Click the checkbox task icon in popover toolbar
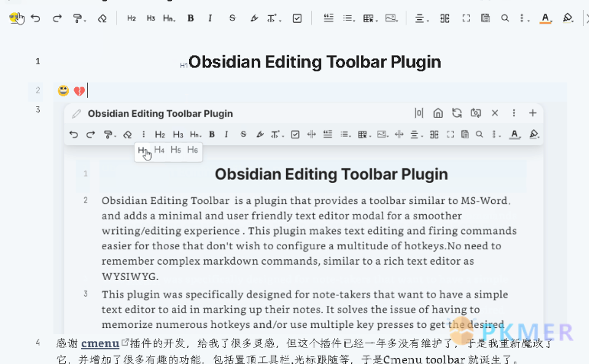Viewport: 589px width, 364px height. coord(295,135)
